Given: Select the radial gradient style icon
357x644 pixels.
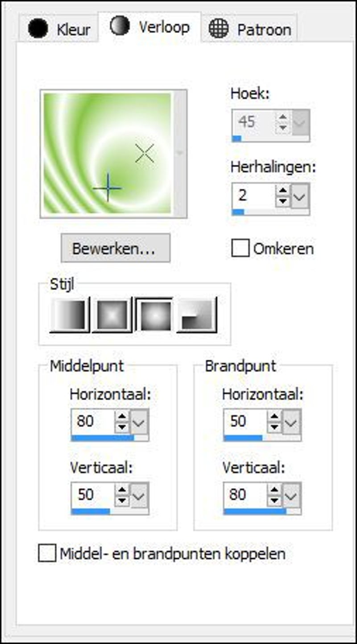Looking at the screenshot, I should pos(197,315).
